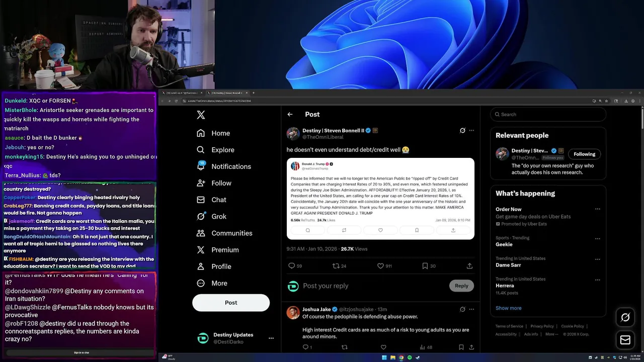Screen dimensions: 644x362
Task: Share the main post
Action: point(469,266)
